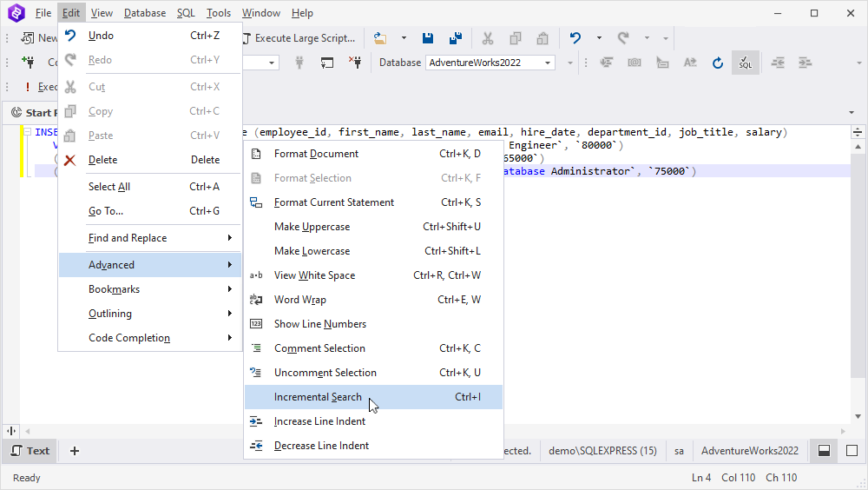Image resolution: width=868 pixels, height=490 pixels.
Task: Open the tab list dropdown arrow
Action: 852,113
